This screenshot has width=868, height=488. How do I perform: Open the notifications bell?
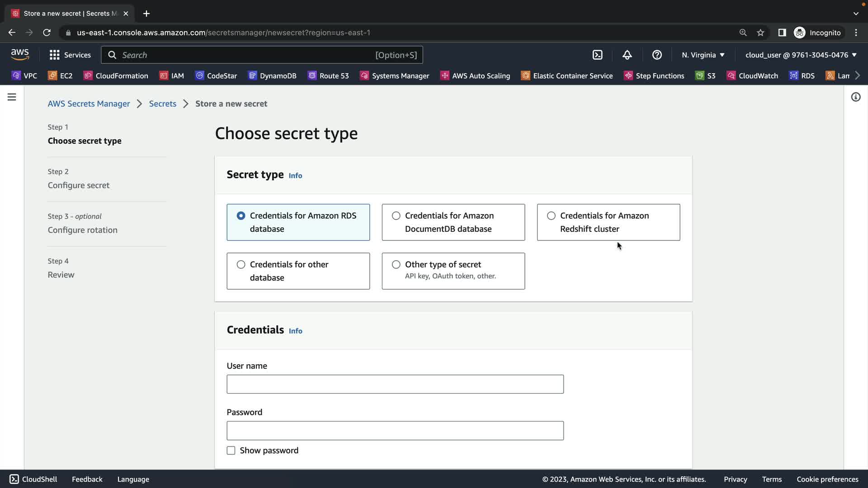click(x=627, y=55)
